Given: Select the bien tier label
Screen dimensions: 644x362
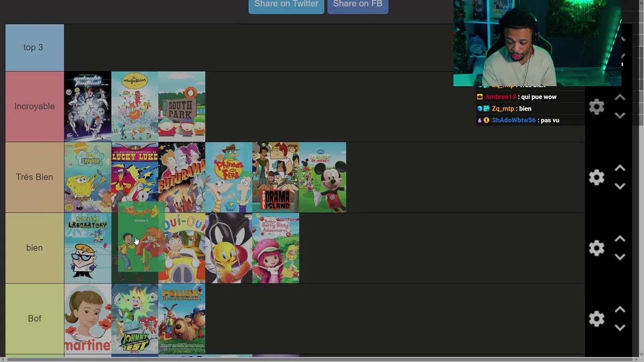Looking at the screenshot, I should click(x=35, y=248).
